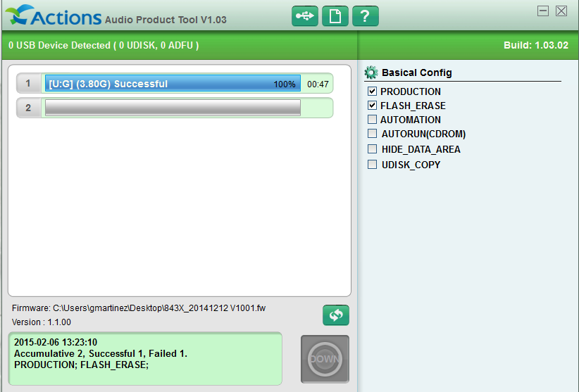579x392 pixels.
Task: Select slot number 2 button
Action: 28,108
